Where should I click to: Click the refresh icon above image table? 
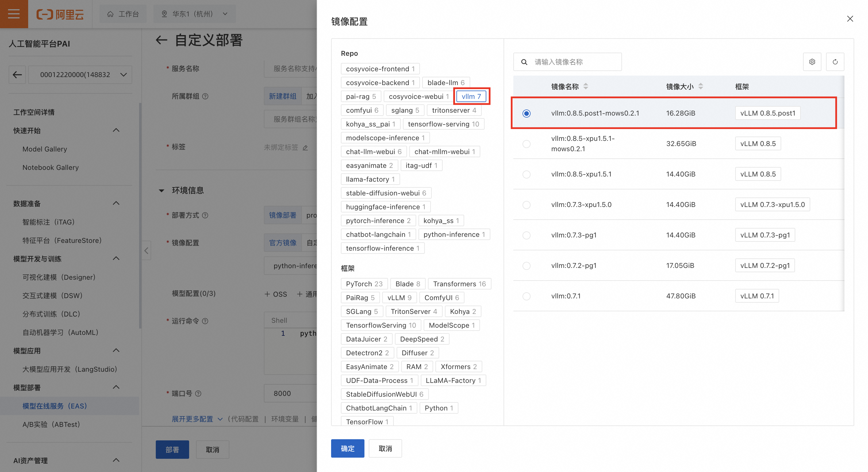pos(835,62)
